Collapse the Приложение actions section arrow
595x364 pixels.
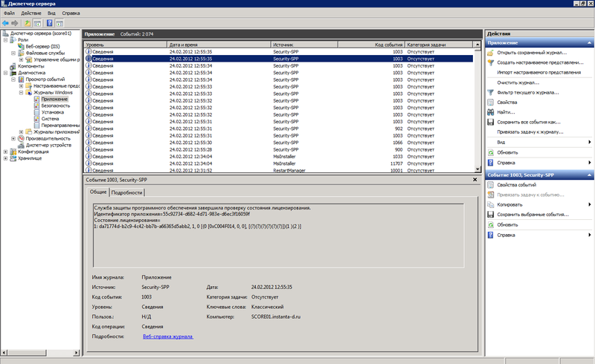pyautogui.click(x=589, y=43)
